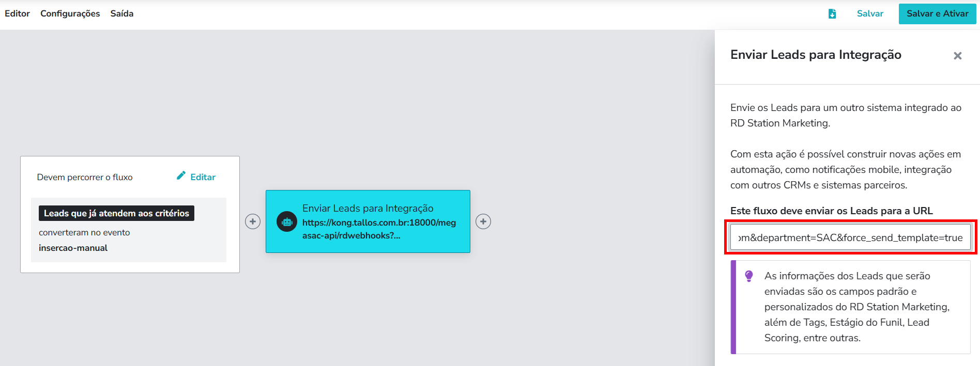The height and width of the screenshot is (366, 980).
Task: Open the Editor tab
Action: [17, 13]
